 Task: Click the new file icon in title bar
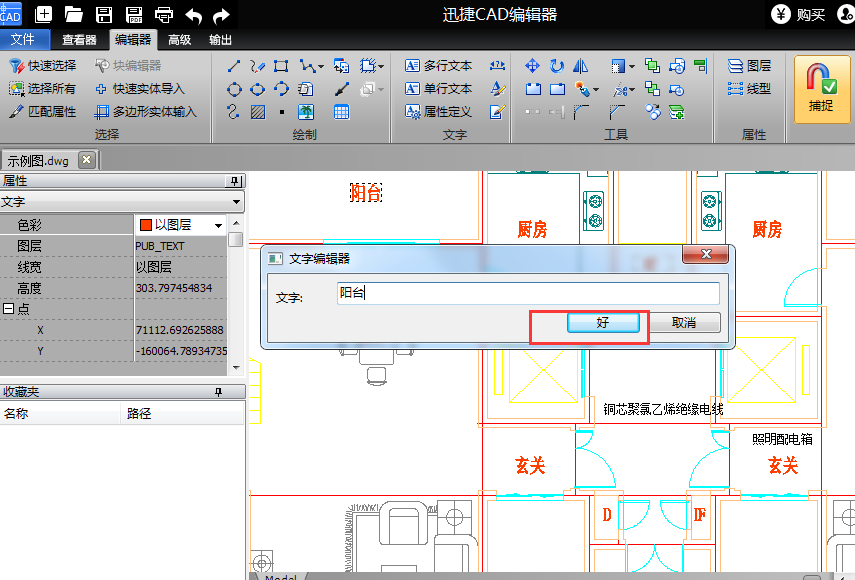[43, 14]
